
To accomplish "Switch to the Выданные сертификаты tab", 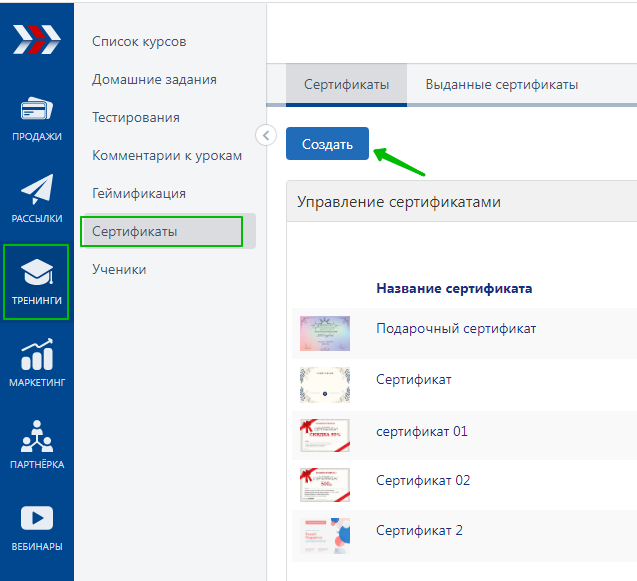I will [x=501, y=85].
